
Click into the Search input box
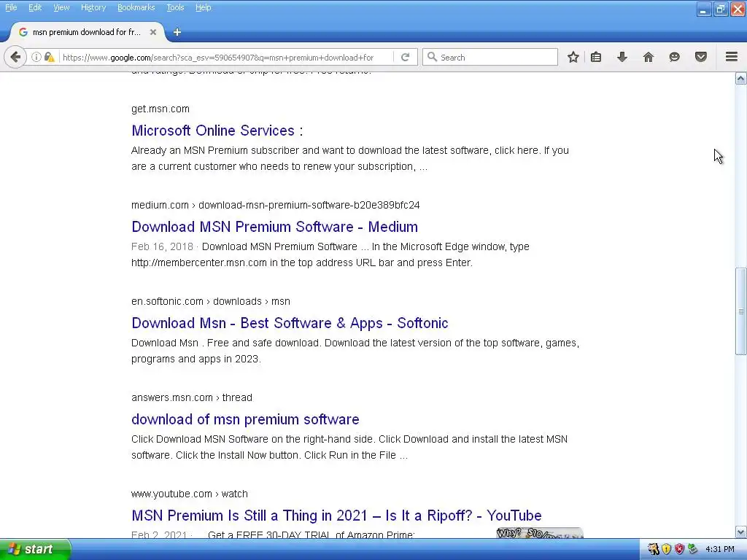click(x=489, y=57)
